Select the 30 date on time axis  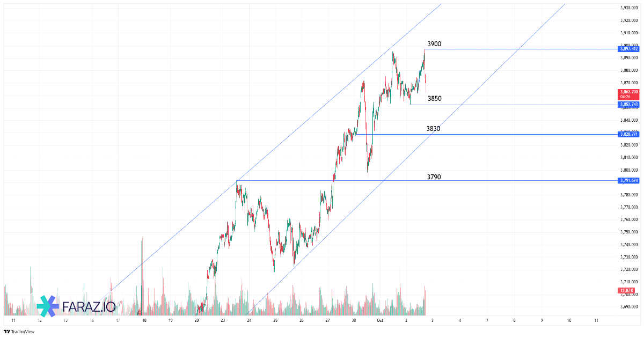tap(354, 320)
